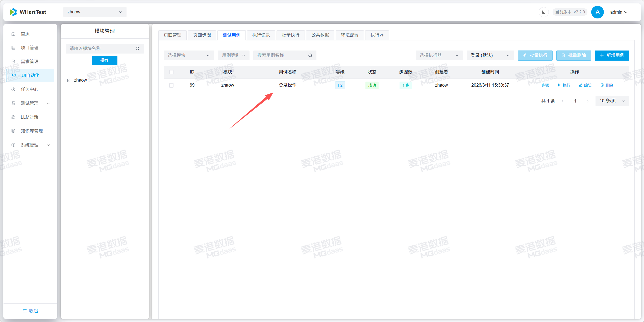644x322 pixels.
Task: Run the 登录操作 test case
Action: pos(564,85)
